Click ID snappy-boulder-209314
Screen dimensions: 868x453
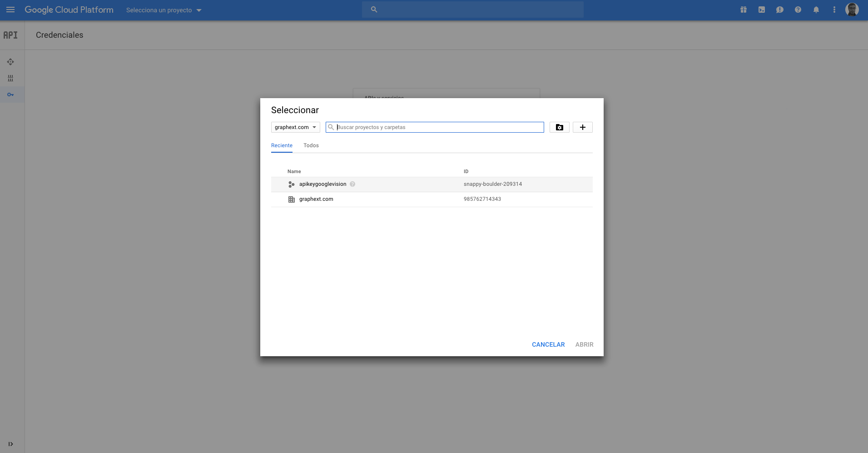pyautogui.click(x=493, y=184)
